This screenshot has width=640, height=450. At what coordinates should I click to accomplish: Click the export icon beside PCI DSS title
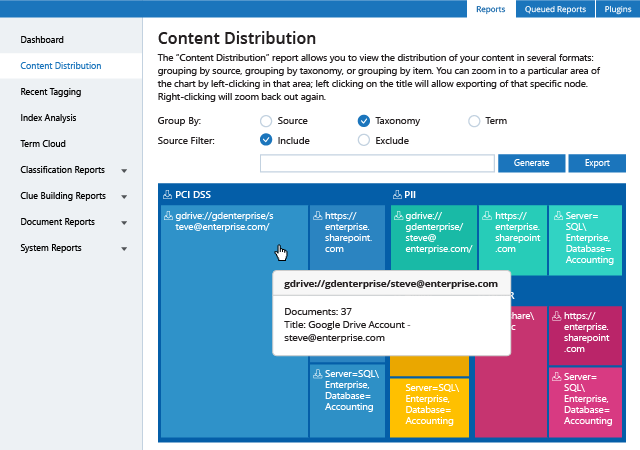coord(167,194)
